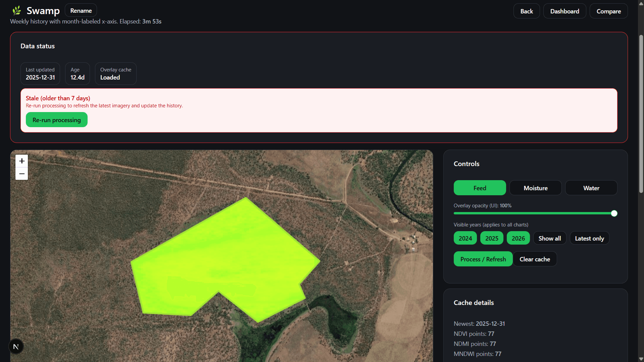Screen dimensions: 644x362
Task: Switch to the Moisture overlay tab
Action: [x=535, y=188]
